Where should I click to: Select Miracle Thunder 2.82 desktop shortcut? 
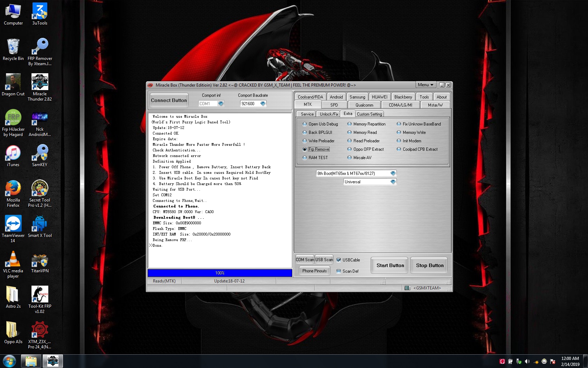pyautogui.click(x=40, y=88)
